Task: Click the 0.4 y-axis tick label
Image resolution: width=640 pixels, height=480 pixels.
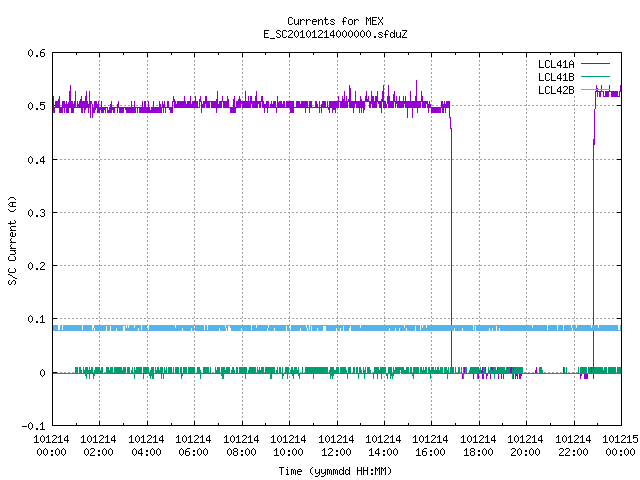Action: coord(36,160)
